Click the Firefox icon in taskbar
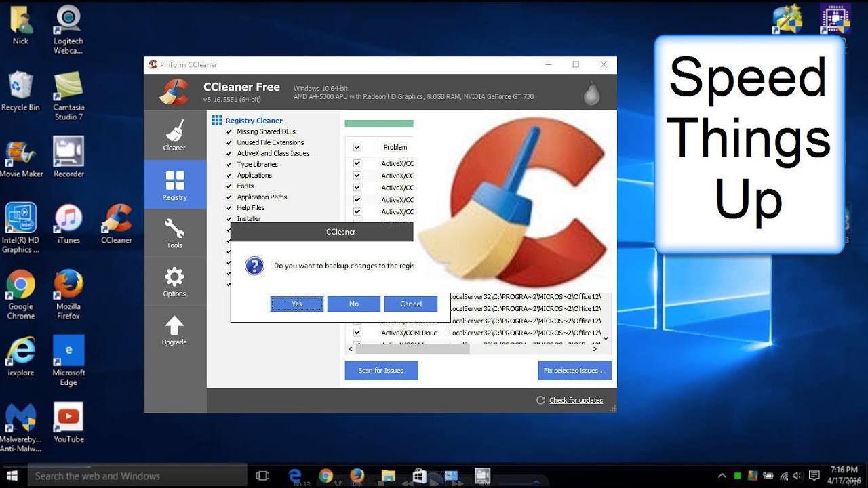This screenshot has width=868, height=488. coord(357,476)
